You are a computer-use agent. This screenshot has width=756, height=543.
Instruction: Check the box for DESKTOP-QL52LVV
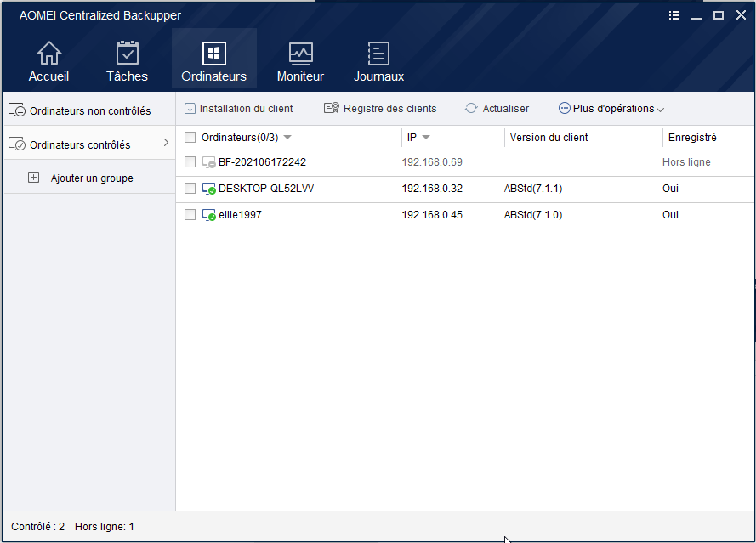[x=190, y=189]
